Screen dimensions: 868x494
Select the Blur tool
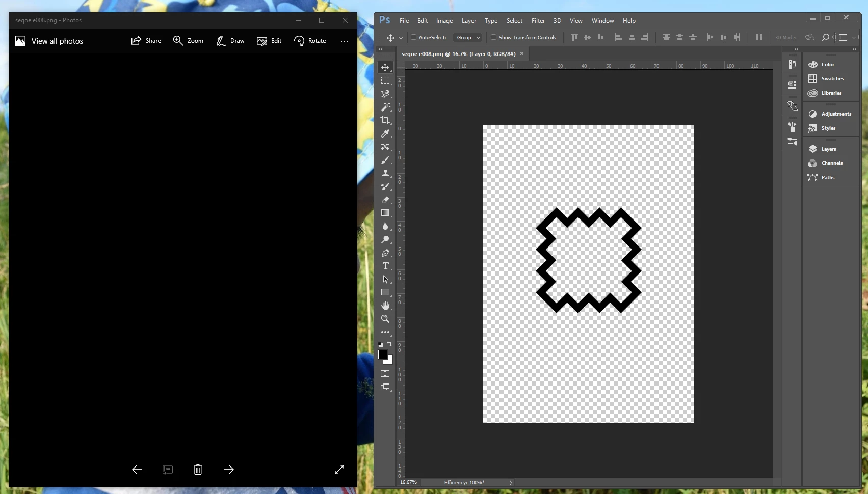pos(385,226)
